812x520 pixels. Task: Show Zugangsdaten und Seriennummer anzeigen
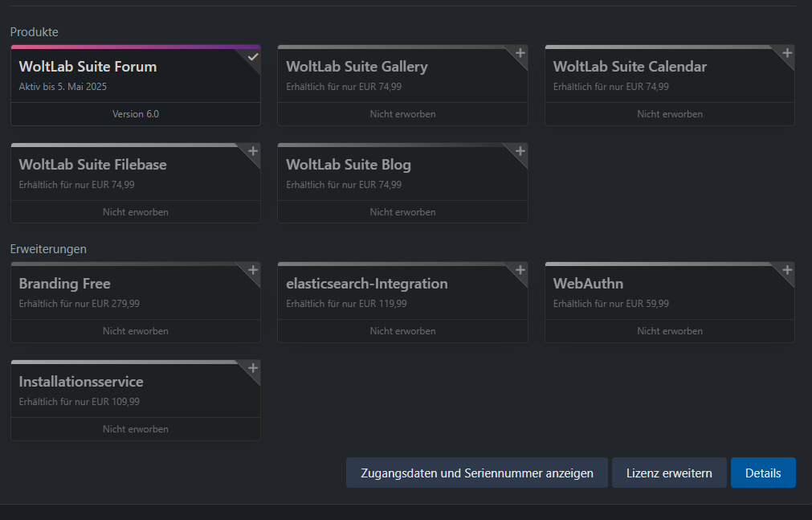click(476, 473)
